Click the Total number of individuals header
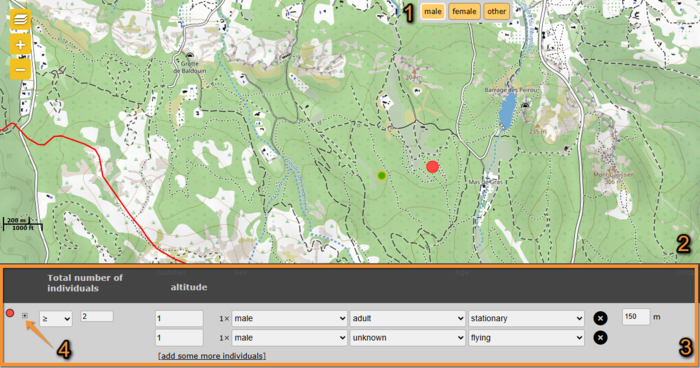The height and width of the screenshot is (368, 700). [x=85, y=283]
